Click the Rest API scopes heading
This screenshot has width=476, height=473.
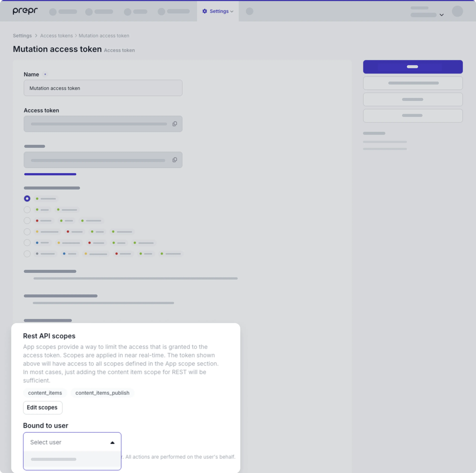pyautogui.click(x=49, y=336)
